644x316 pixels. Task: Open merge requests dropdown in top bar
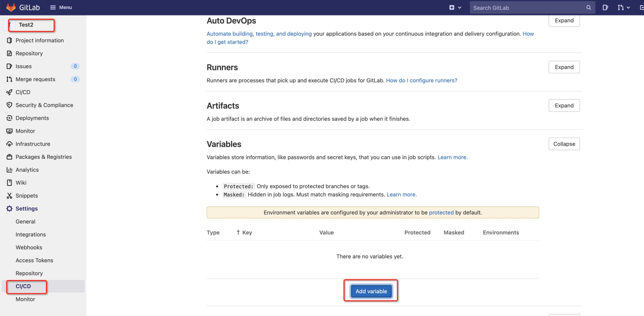623,8
